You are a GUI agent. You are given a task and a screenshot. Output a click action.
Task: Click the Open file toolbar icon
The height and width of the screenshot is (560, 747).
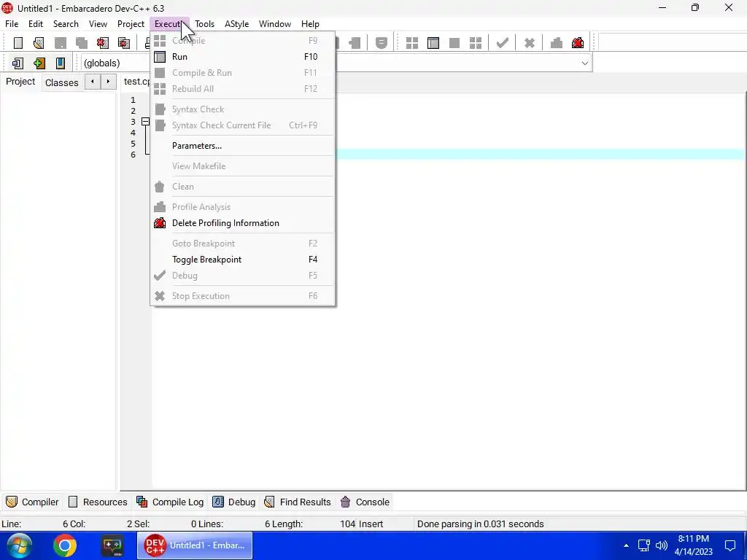(x=39, y=43)
